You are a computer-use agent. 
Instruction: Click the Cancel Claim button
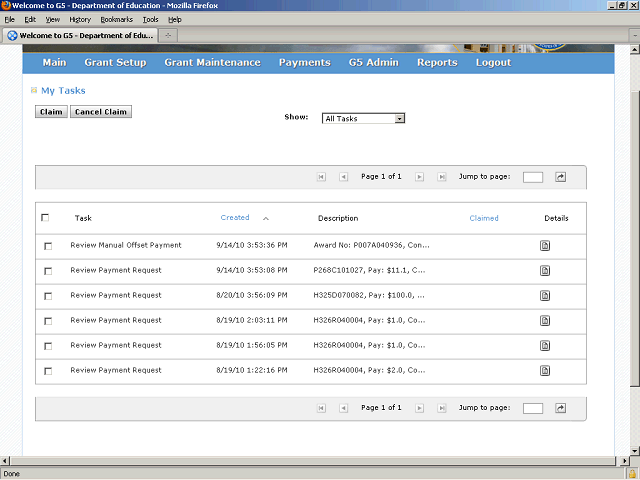click(x=101, y=112)
